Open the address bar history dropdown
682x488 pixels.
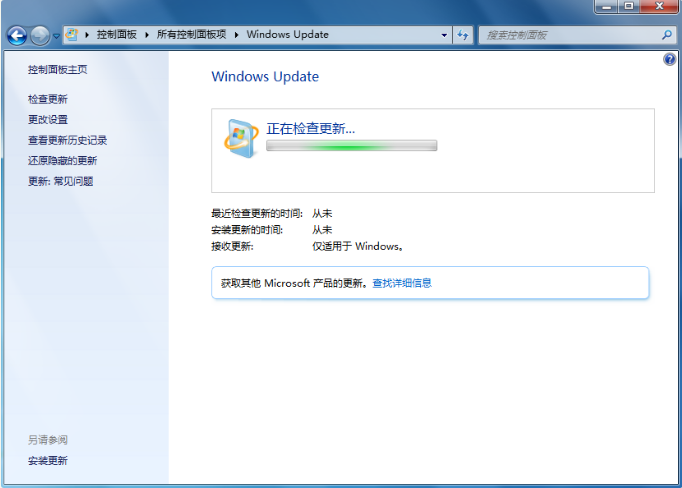(444, 35)
